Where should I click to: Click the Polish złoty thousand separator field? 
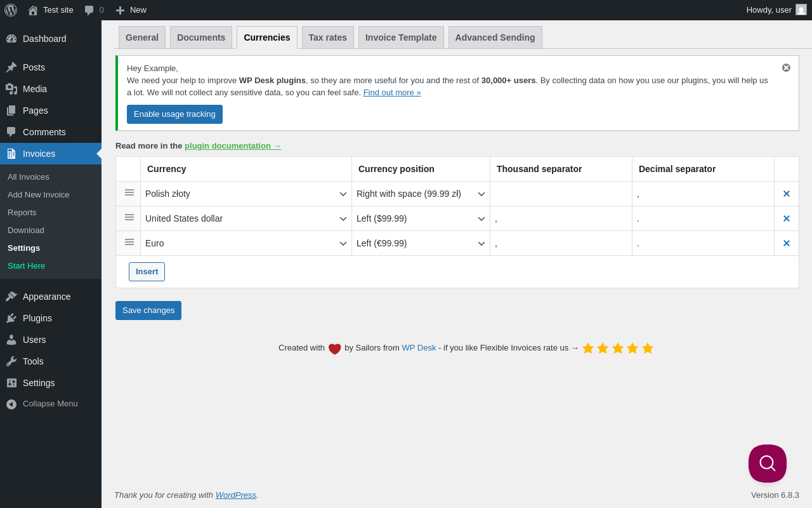click(561, 194)
